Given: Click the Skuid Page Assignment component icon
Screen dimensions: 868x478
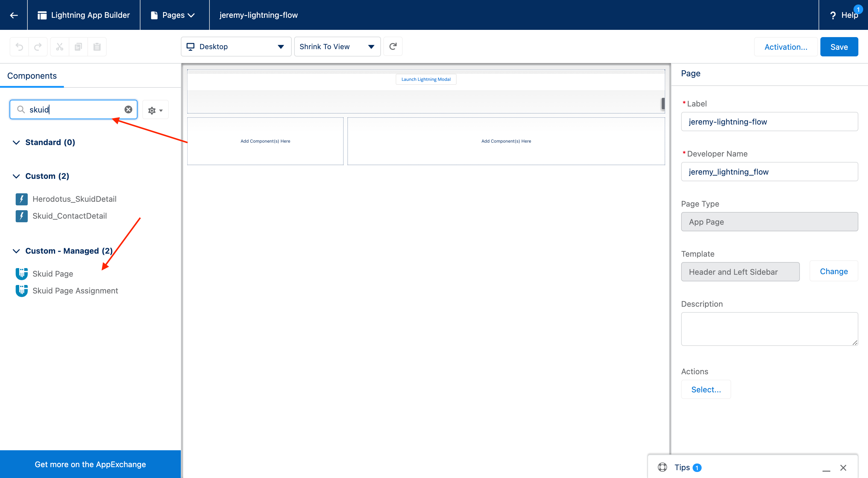Looking at the screenshot, I should pyautogui.click(x=21, y=290).
